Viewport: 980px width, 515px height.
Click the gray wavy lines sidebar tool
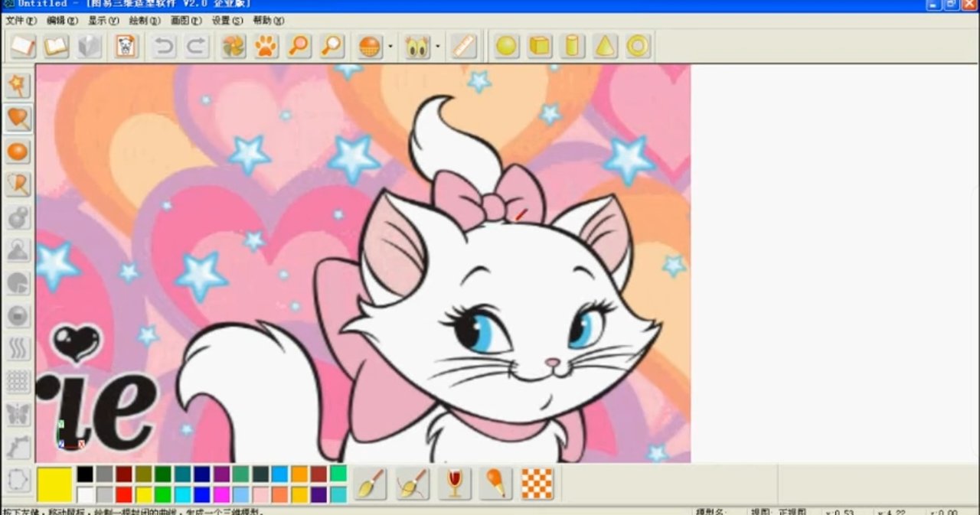[18, 349]
